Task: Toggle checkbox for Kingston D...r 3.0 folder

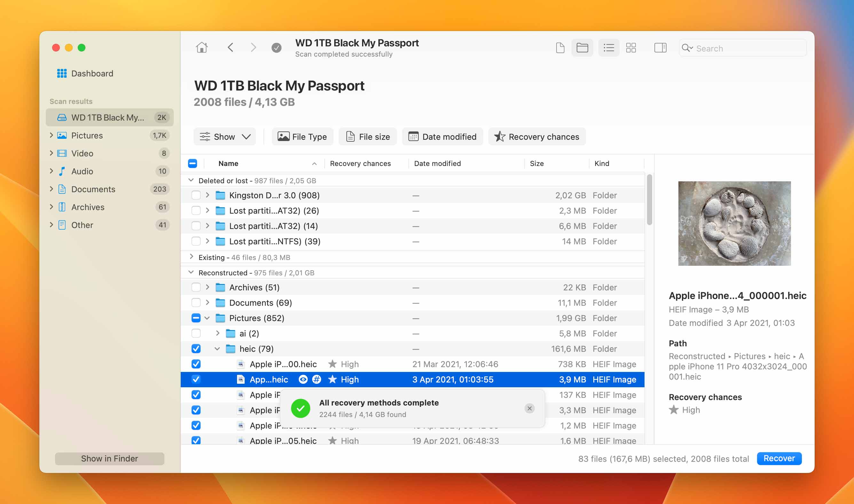Action: (196, 195)
